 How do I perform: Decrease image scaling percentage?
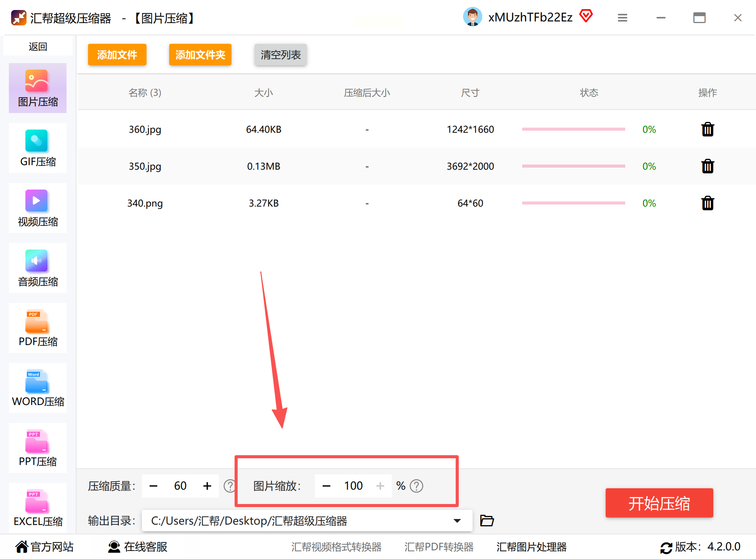tap(326, 486)
